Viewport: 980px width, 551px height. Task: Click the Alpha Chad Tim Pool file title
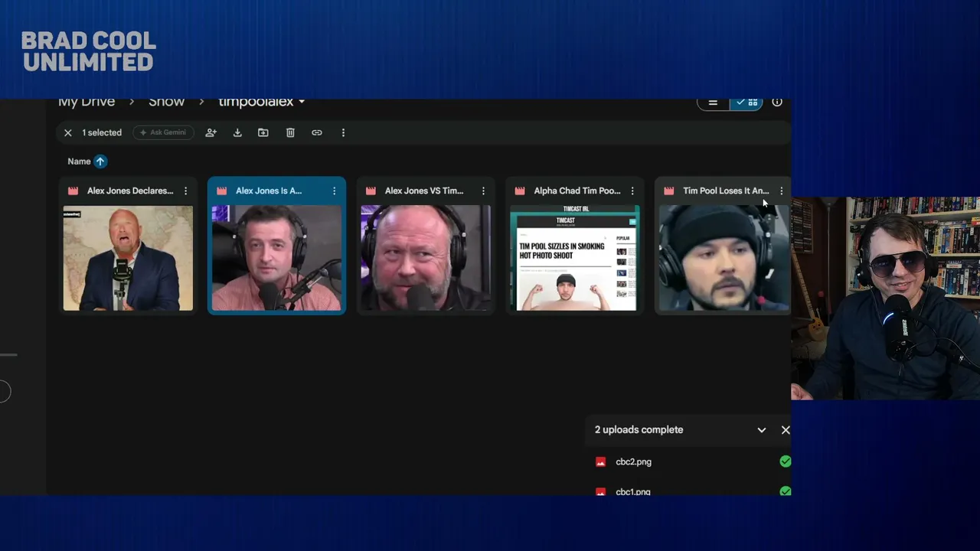coord(577,191)
